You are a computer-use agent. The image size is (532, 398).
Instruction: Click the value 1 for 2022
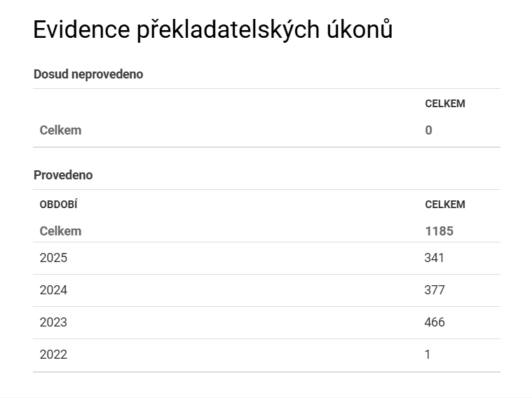tap(428, 355)
